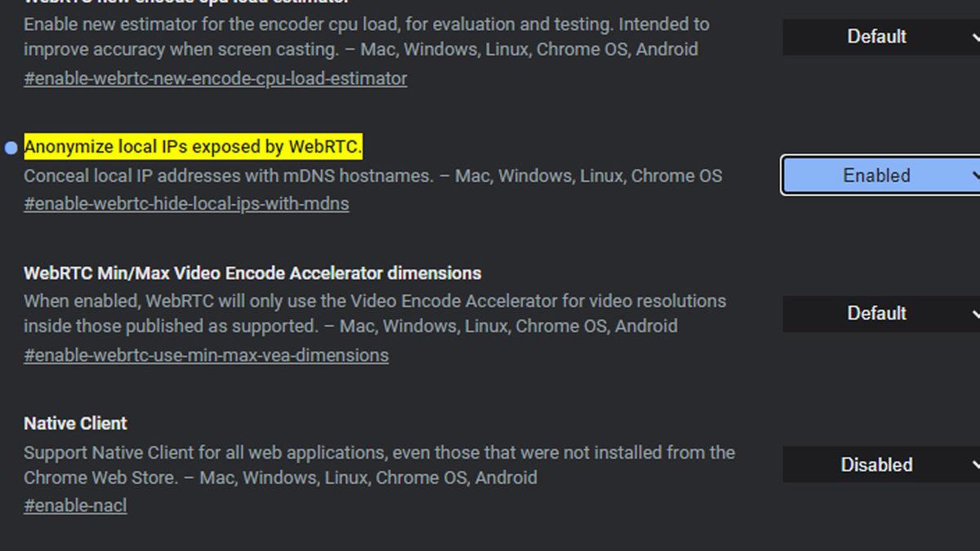Open the #enable-webrtc-new-encode-cpu-load-estimator link

point(216,78)
